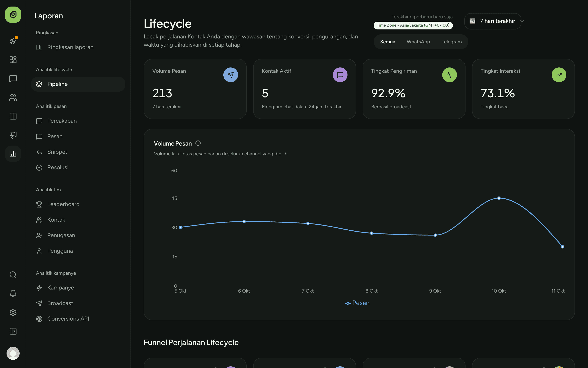The height and width of the screenshot is (368, 588).
Task: Open the chat inbox icon in sidebar
Action: (13, 78)
